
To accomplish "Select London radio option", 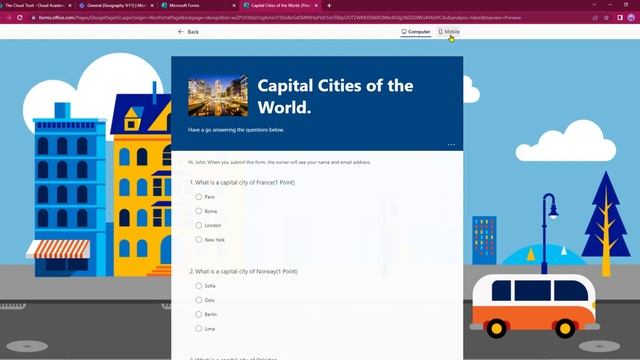I will 199,225.
